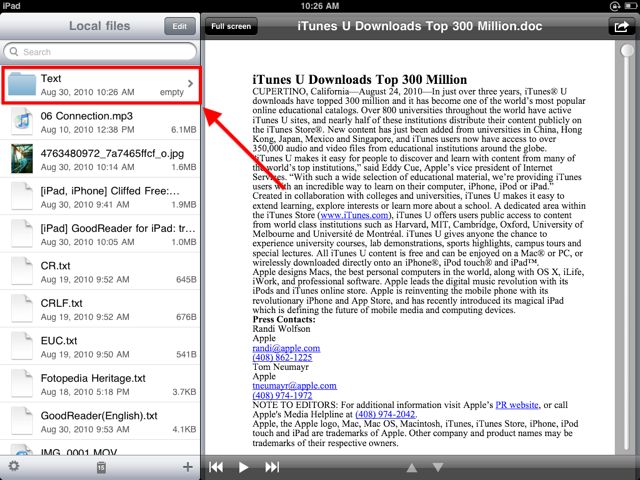Tap the rotation lock status icon

(x=615, y=6)
